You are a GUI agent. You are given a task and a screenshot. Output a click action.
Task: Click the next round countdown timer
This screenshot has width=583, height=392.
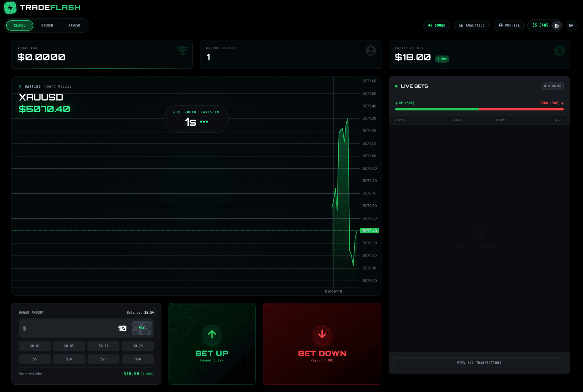(196, 119)
